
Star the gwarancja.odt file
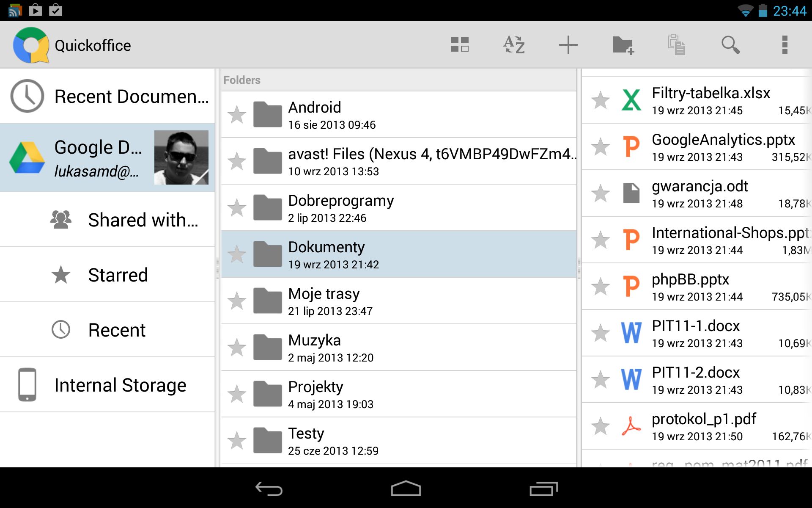point(601,193)
